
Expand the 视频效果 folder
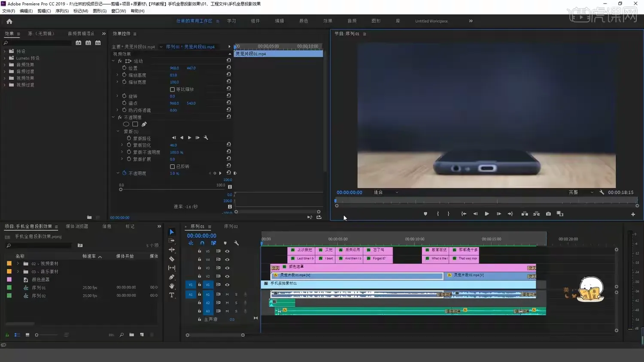click(x=5, y=78)
